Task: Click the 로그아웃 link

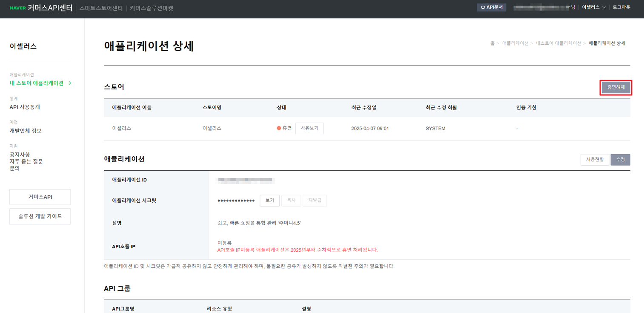Action: pos(621,8)
